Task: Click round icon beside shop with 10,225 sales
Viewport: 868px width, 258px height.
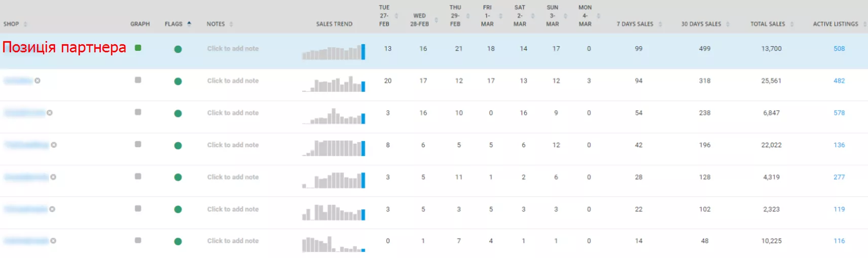Action: [53, 241]
